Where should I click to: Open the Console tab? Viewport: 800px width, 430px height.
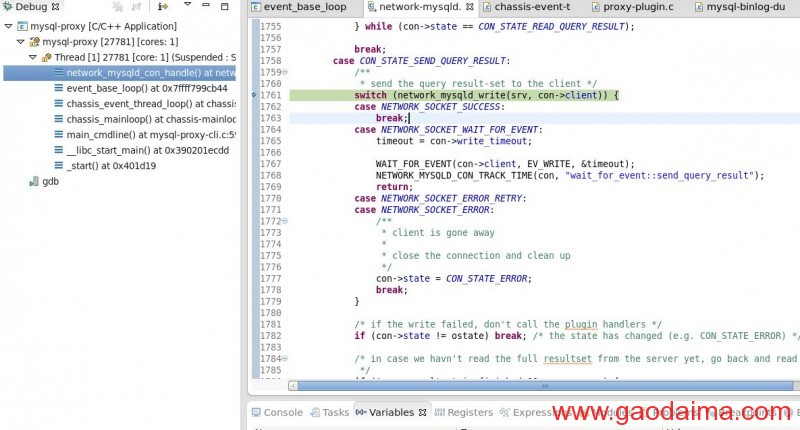pos(277,412)
